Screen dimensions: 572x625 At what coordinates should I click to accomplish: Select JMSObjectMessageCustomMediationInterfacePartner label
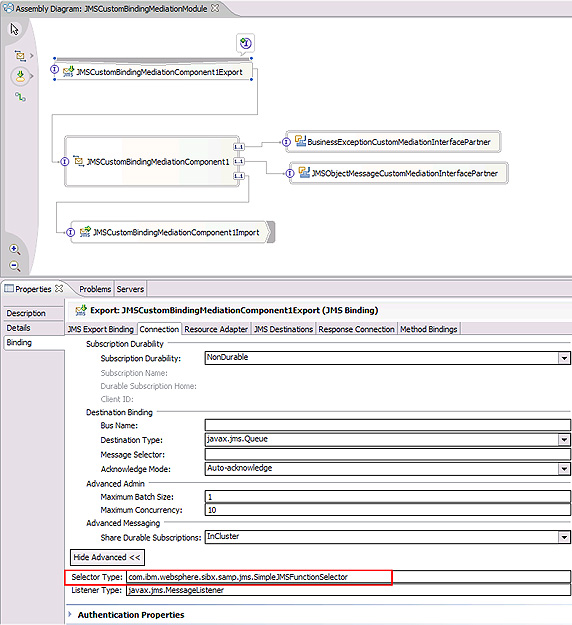[405, 173]
